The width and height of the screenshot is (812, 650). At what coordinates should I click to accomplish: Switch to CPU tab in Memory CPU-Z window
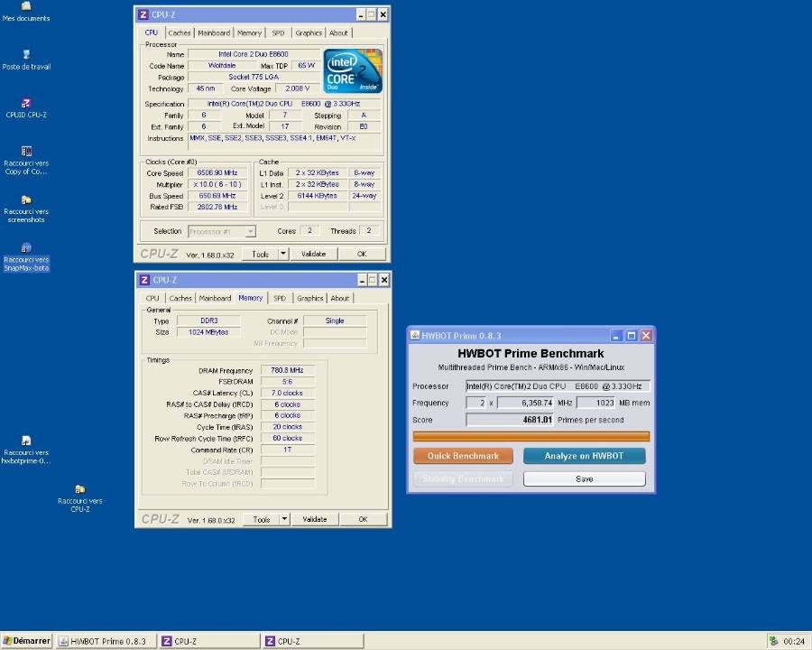click(x=152, y=298)
